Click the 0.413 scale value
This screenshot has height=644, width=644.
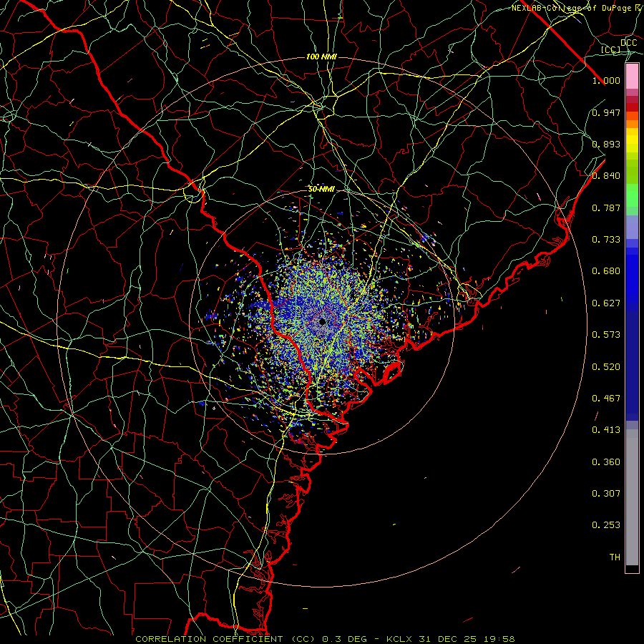pos(606,430)
